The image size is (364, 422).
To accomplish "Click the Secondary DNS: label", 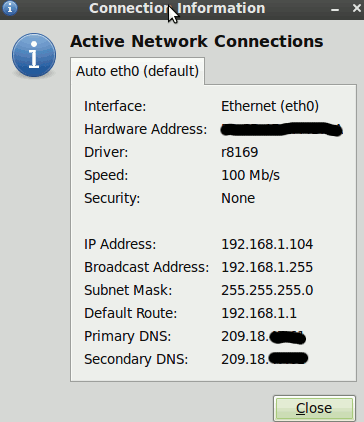I will click(x=136, y=359).
